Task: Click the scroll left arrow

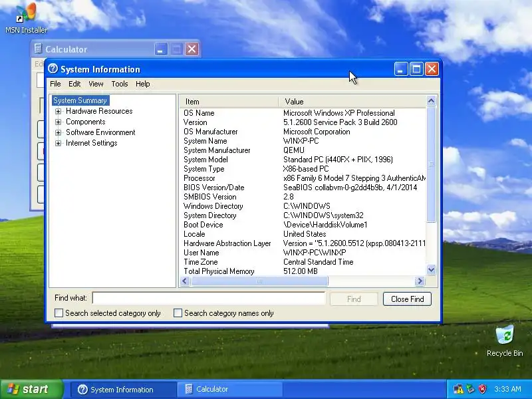Action: [x=185, y=281]
